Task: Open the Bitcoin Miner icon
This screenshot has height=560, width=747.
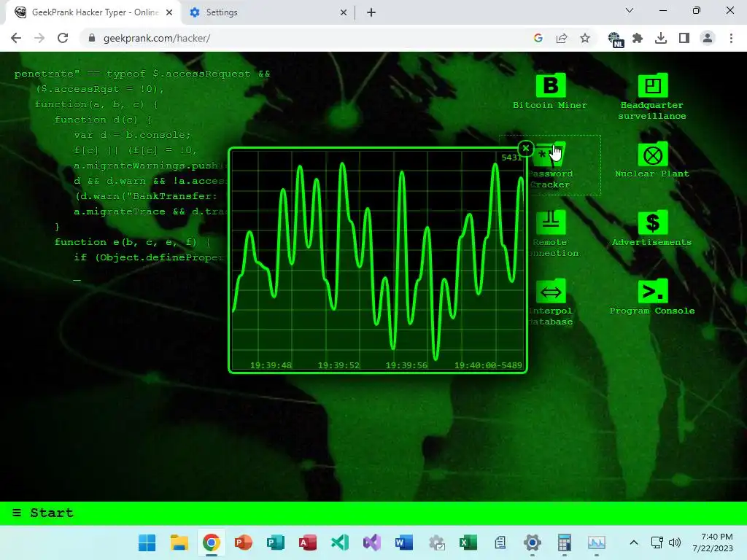Action: [x=550, y=86]
